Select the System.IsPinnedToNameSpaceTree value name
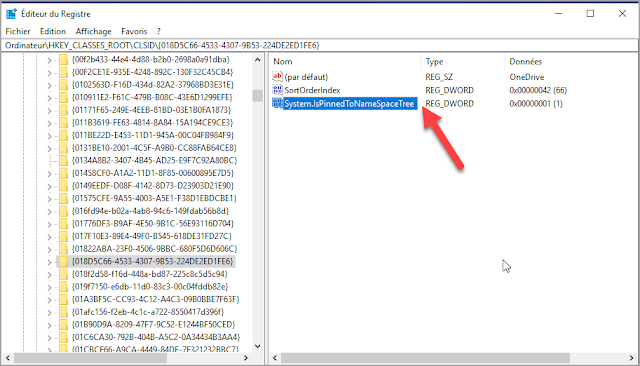This screenshot has width=640, height=366. point(350,104)
